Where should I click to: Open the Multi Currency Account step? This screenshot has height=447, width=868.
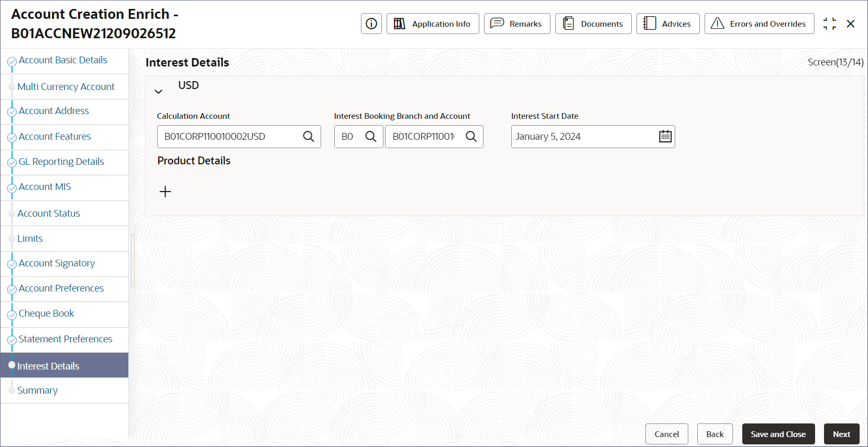click(66, 87)
